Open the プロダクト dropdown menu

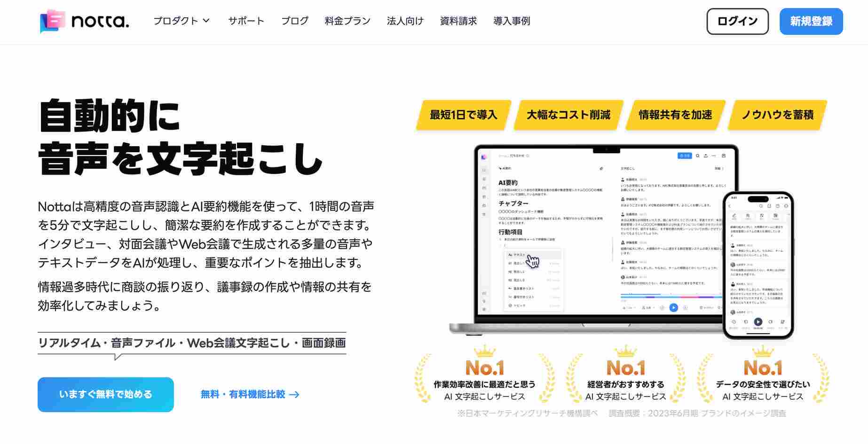[181, 21]
